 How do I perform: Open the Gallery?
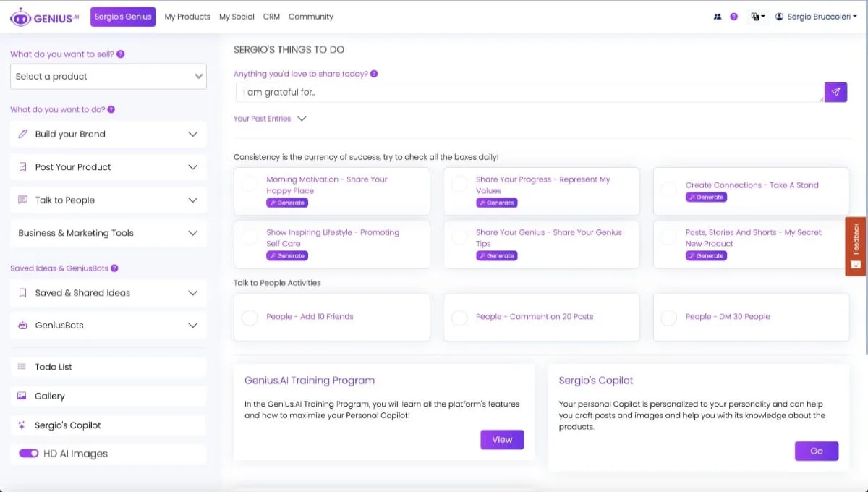(x=109, y=396)
